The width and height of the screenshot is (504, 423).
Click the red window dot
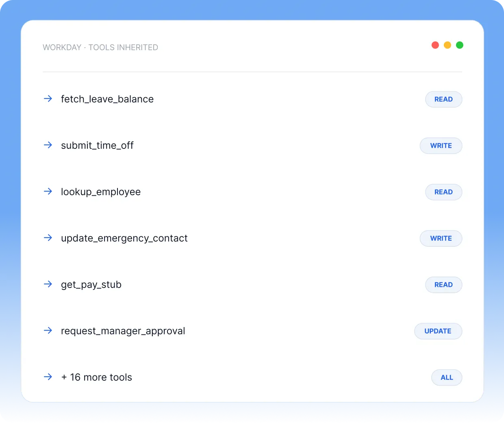click(x=435, y=45)
